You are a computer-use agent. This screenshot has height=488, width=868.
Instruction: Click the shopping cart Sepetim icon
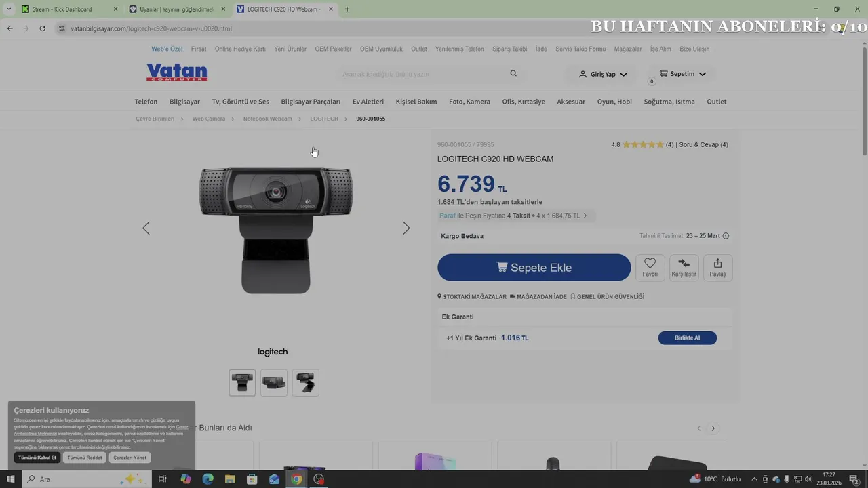(x=663, y=73)
